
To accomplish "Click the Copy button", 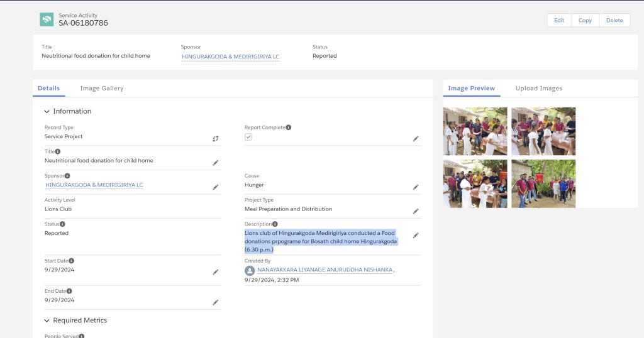I will tap(585, 20).
